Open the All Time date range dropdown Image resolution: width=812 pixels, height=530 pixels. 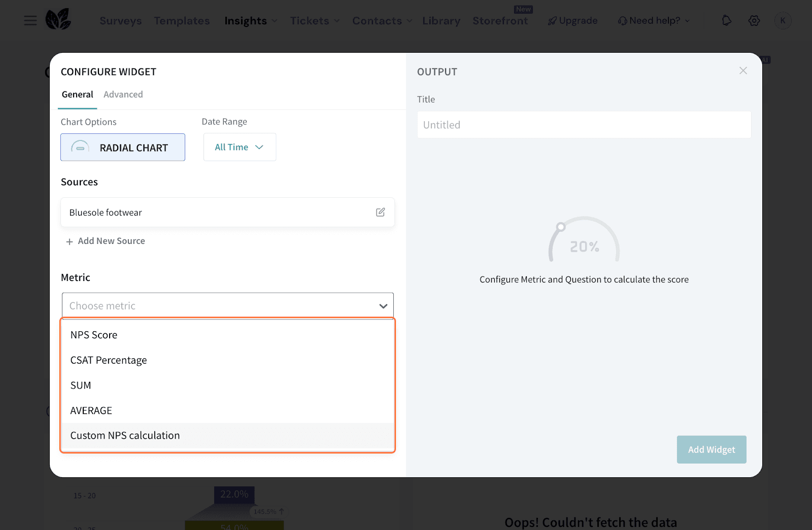[x=239, y=147]
